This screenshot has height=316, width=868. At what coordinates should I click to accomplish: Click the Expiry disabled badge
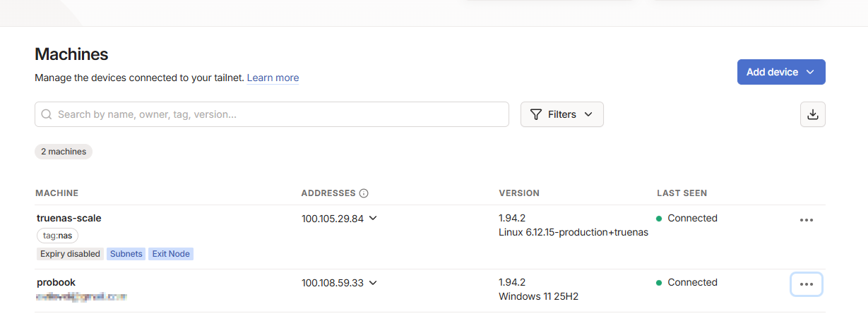point(70,254)
